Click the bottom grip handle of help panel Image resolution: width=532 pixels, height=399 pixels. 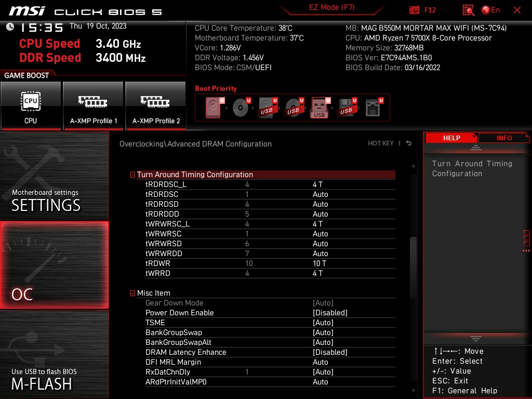coord(476,338)
